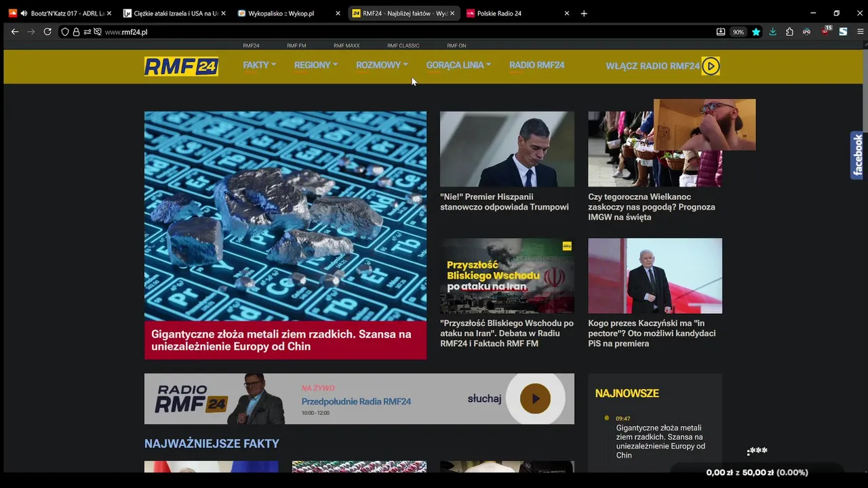The width and height of the screenshot is (868, 488).
Task: Expand the GORĄCA LINIA dropdown menu
Action: [x=458, y=65]
